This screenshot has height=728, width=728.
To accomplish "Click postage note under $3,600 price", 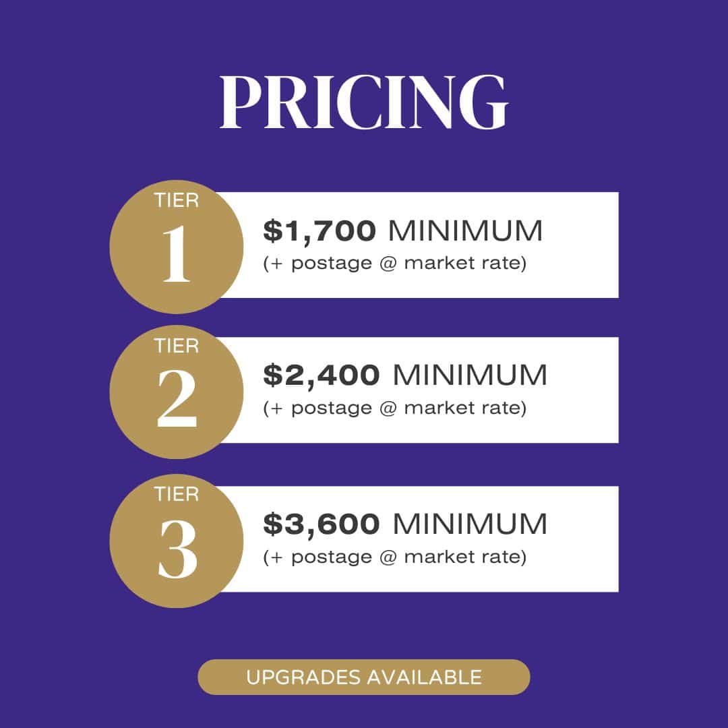I will point(394,557).
